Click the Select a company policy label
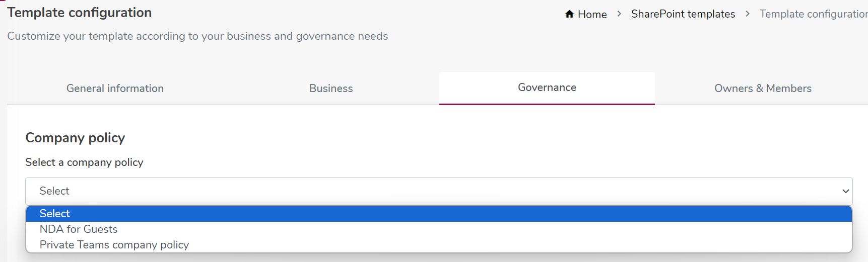This screenshot has width=868, height=262. click(84, 162)
